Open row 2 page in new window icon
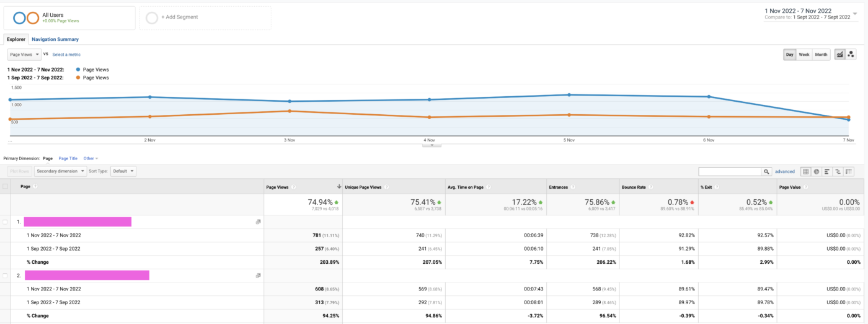This screenshot has height=324, width=868. 258,275
